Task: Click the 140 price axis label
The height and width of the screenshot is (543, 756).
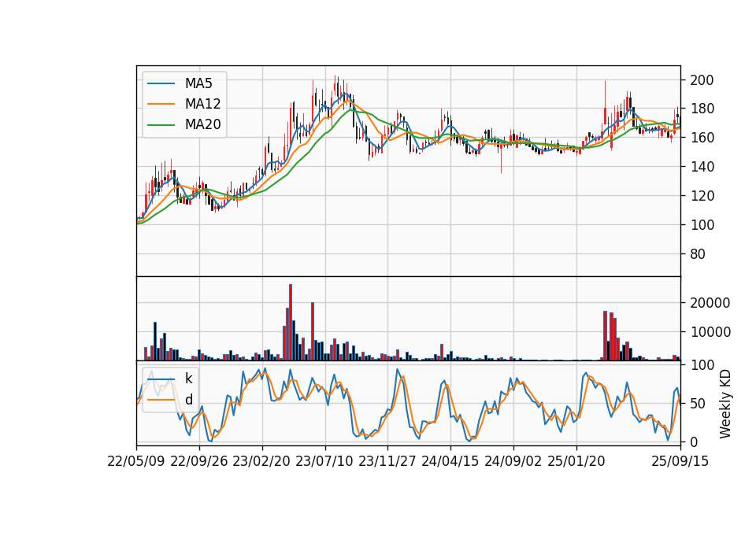Action: tap(702, 167)
